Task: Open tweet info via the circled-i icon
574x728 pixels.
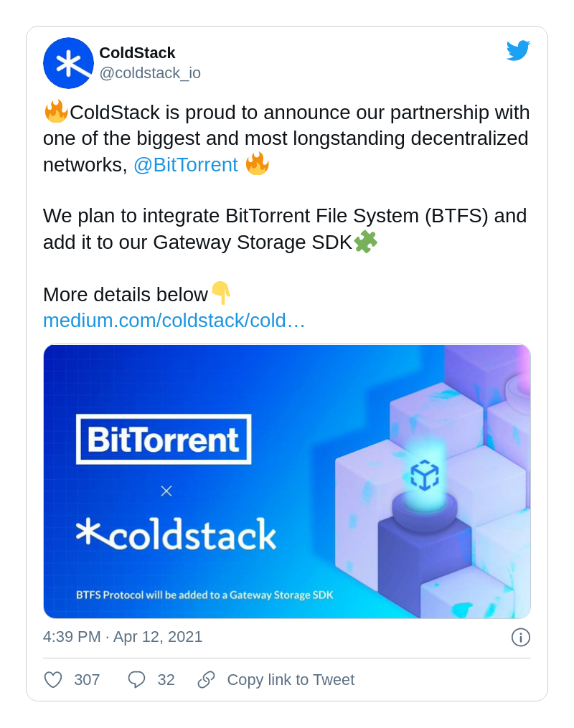Action: [x=521, y=637]
